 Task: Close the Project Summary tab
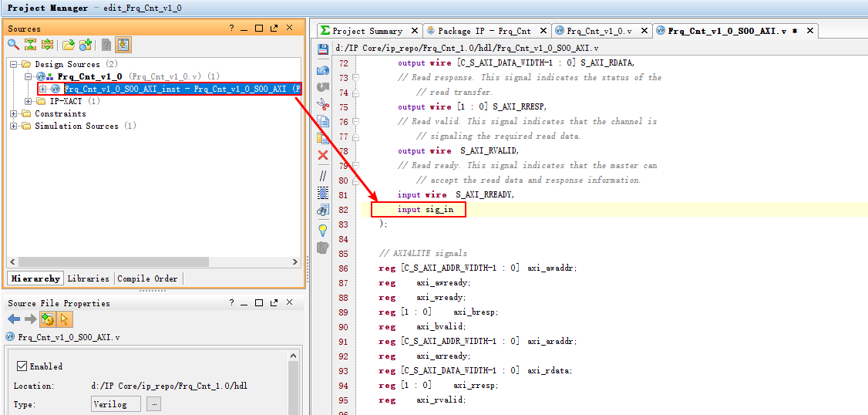click(x=414, y=31)
